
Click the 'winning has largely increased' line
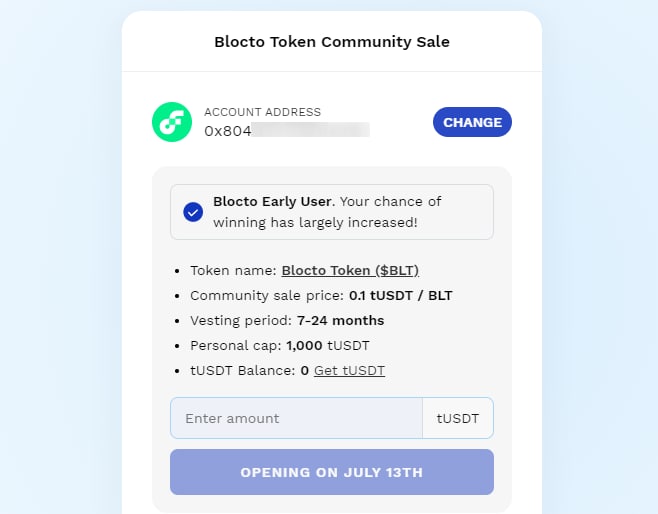pyautogui.click(x=315, y=222)
